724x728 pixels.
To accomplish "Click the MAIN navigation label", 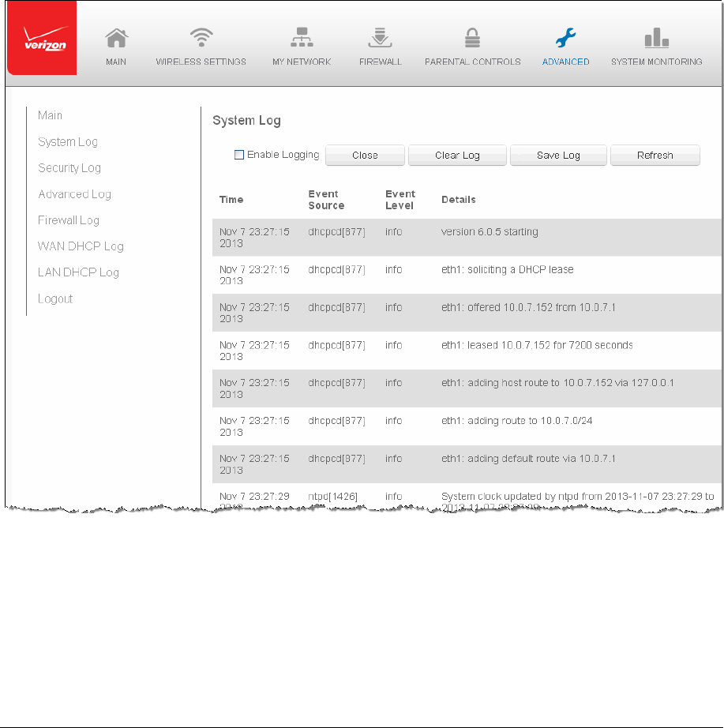I will (116, 62).
